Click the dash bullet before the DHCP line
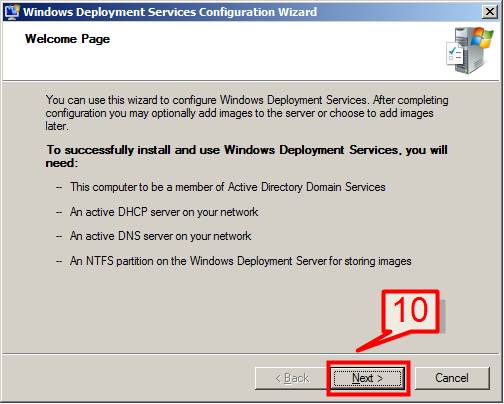 (59, 212)
